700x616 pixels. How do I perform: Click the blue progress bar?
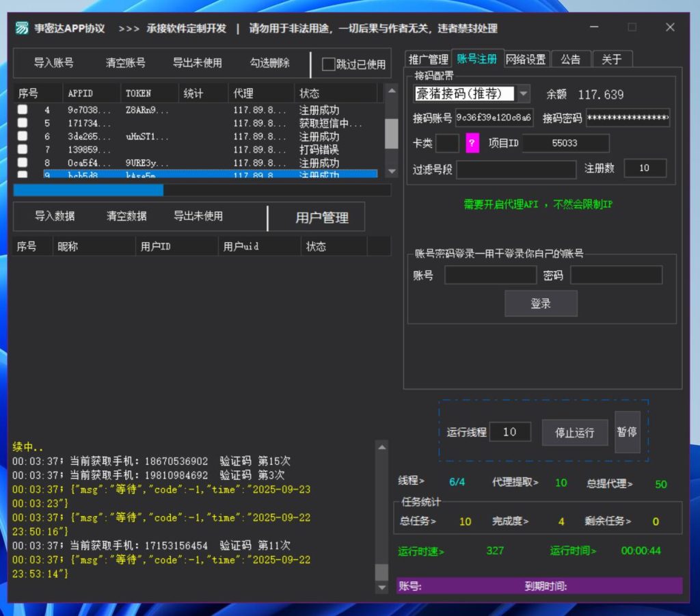89,190
